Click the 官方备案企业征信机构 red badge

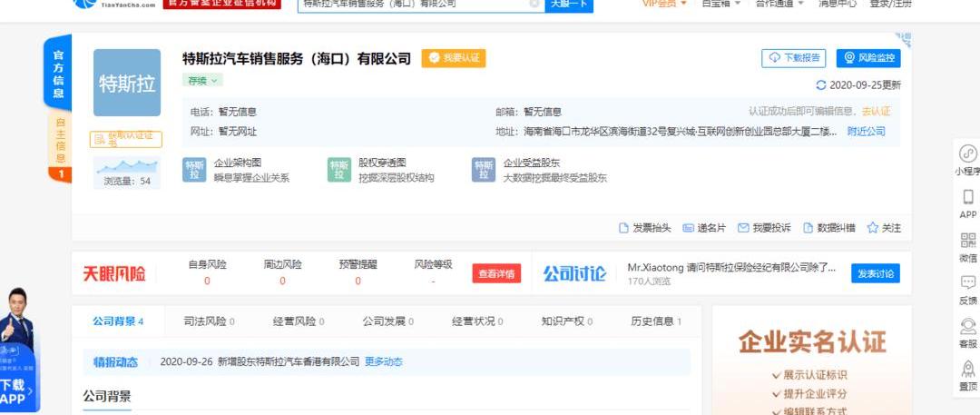(222, 4)
